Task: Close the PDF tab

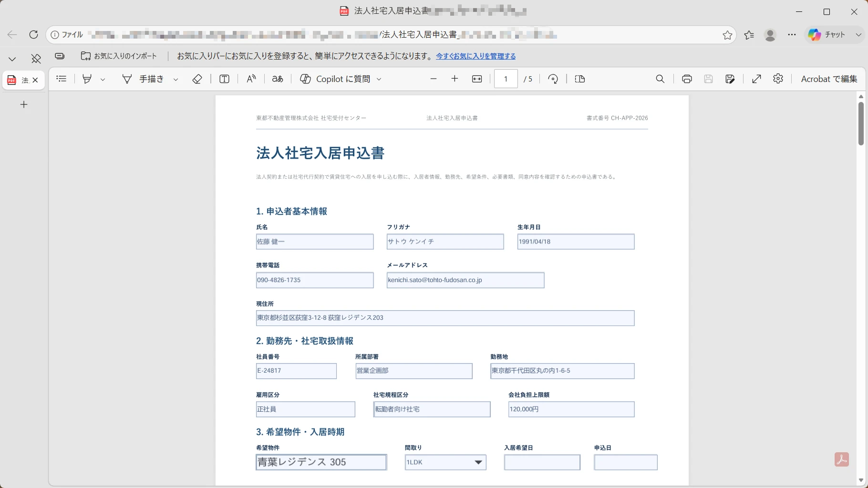Action: pyautogui.click(x=35, y=80)
